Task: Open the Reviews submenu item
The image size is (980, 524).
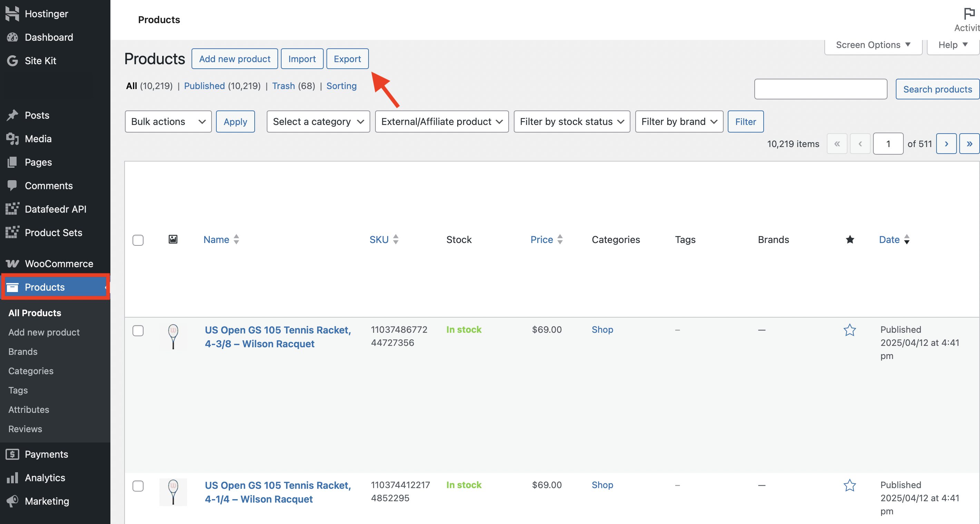Action: 25,429
